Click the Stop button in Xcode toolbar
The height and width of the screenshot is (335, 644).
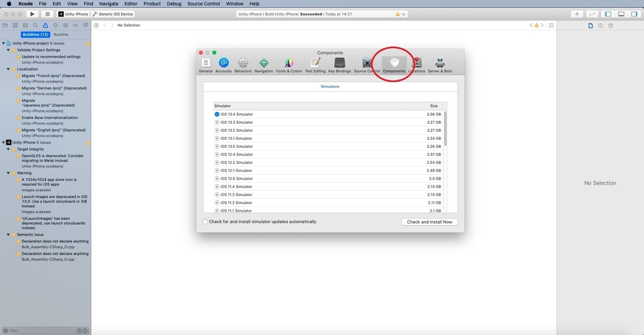click(x=47, y=14)
